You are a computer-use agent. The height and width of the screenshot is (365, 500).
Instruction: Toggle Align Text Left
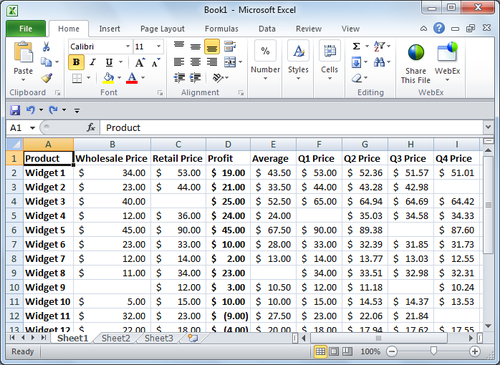click(179, 62)
